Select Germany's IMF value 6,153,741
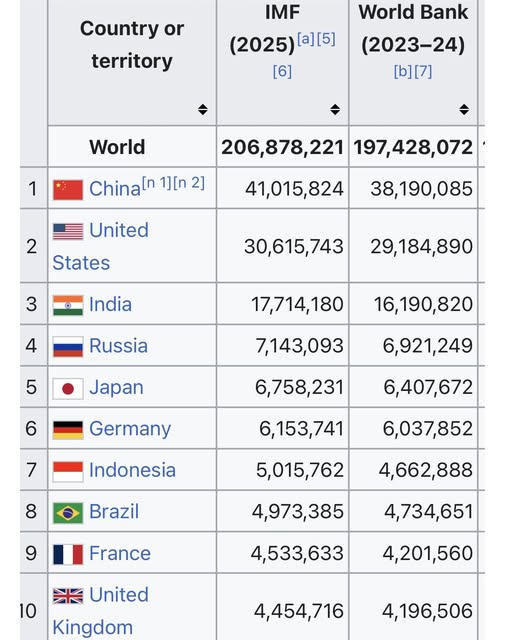Screen dimensions: 505x640 pos(301,429)
